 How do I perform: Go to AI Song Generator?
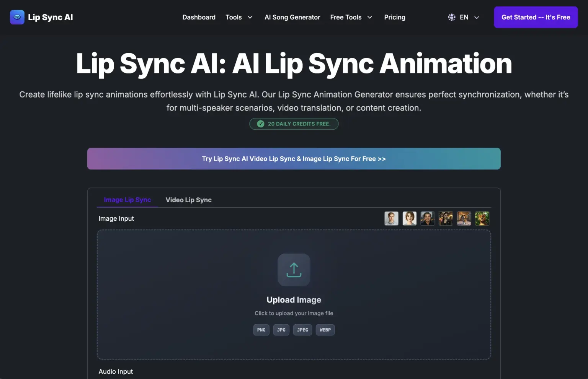tap(292, 17)
